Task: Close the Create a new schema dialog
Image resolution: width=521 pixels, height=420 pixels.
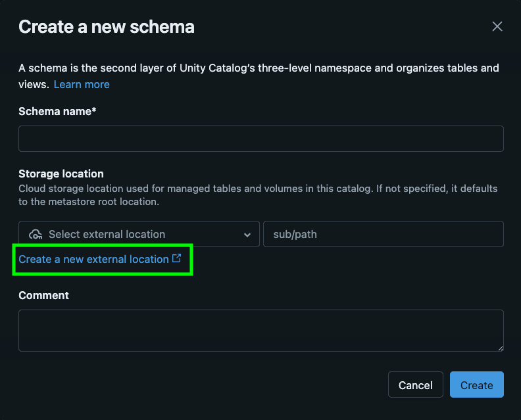Action: 497,26
